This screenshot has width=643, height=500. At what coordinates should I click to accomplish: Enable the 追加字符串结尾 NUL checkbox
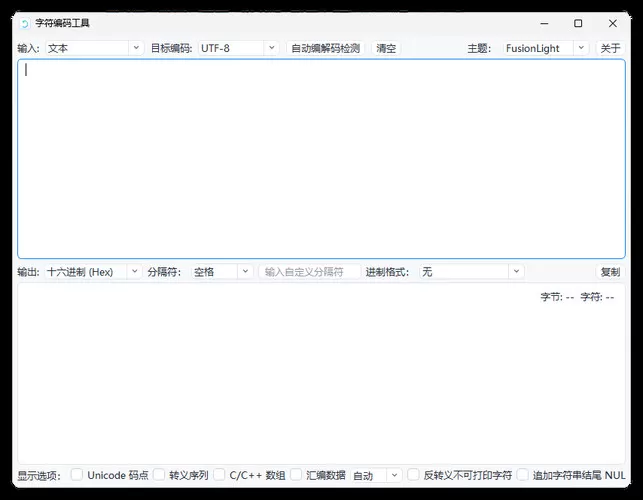point(522,475)
